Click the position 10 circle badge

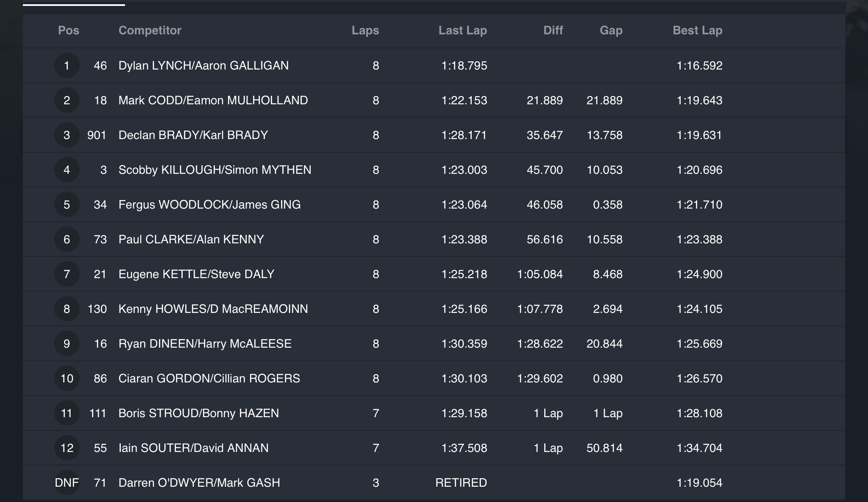67,378
